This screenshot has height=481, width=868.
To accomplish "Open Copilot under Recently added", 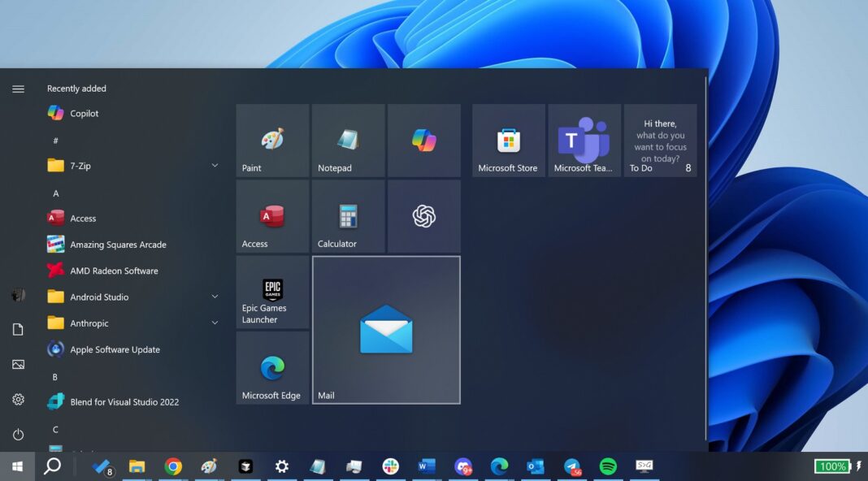I will tap(83, 113).
